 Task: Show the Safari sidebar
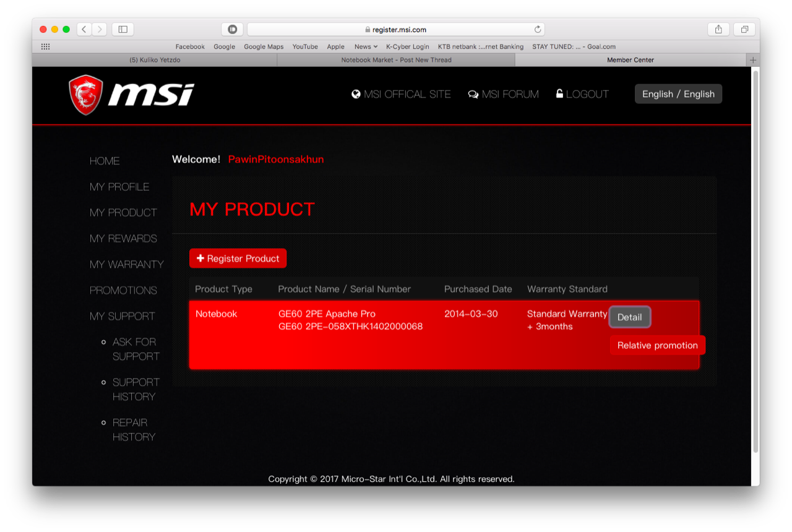pos(123,29)
